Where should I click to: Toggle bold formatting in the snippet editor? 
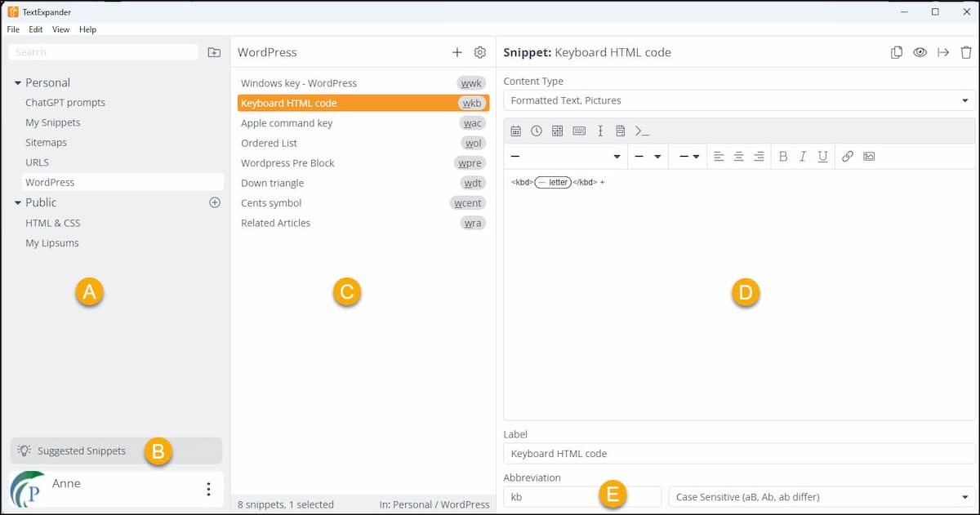click(x=783, y=156)
